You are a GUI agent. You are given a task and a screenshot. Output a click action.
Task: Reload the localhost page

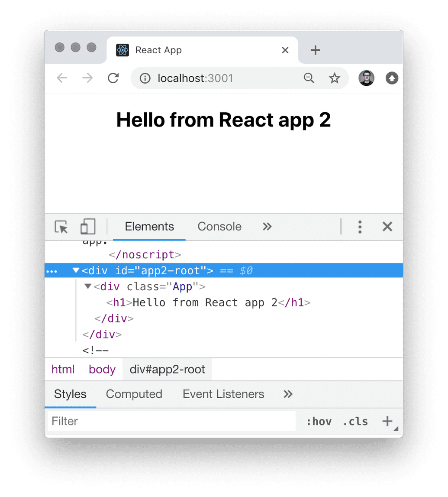(113, 78)
